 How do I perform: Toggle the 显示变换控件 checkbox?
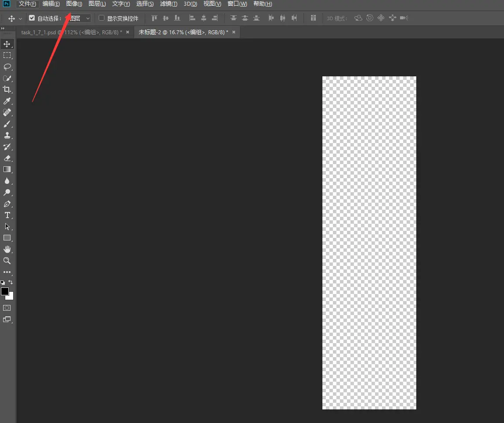[x=102, y=18]
